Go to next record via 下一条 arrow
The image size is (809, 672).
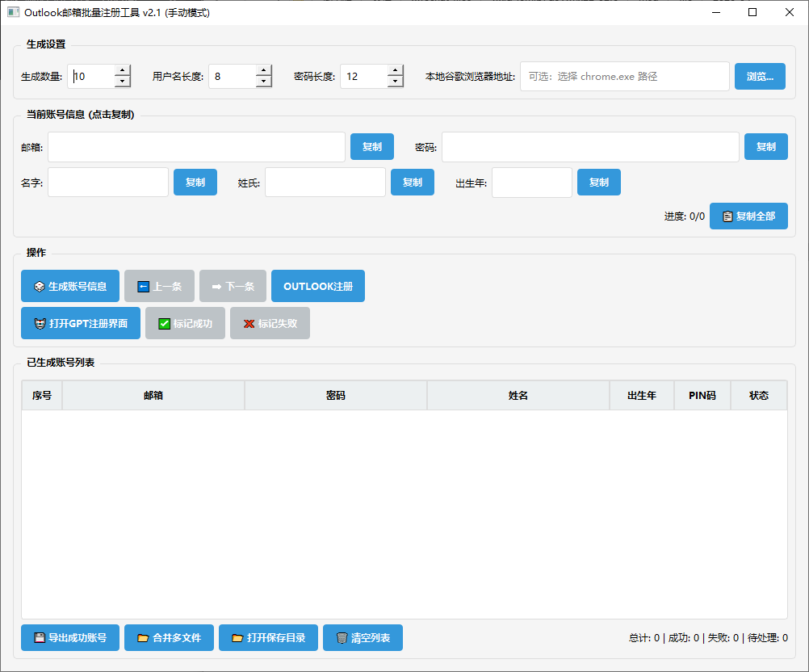pyautogui.click(x=233, y=286)
